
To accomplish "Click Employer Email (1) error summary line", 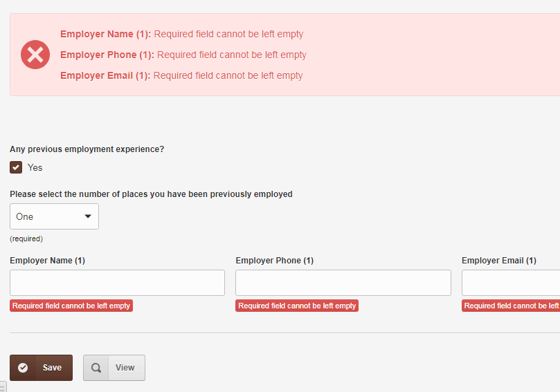I will pyautogui.click(x=181, y=75).
